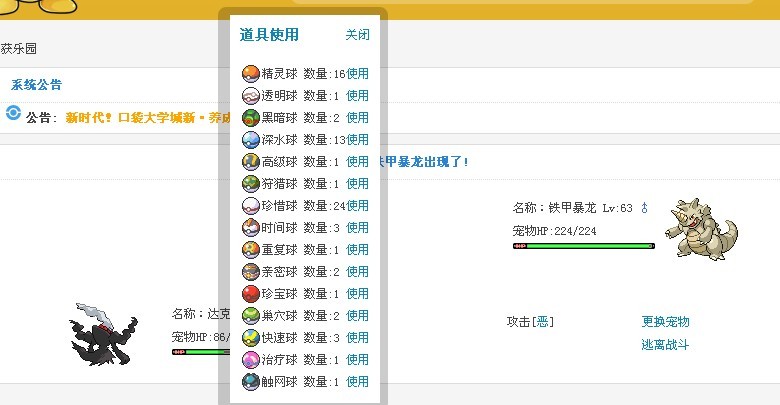Use the 高级球 item
780x405 pixels.
(358, 162)
